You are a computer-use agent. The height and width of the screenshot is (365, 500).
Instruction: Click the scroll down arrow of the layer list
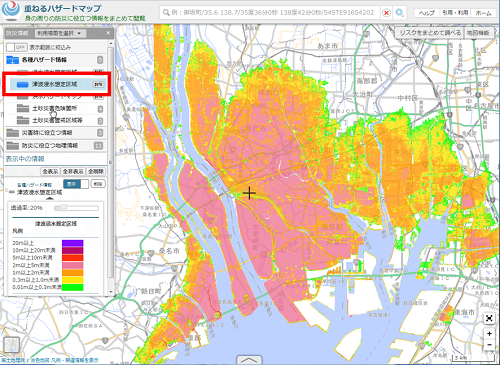point(111,292)
